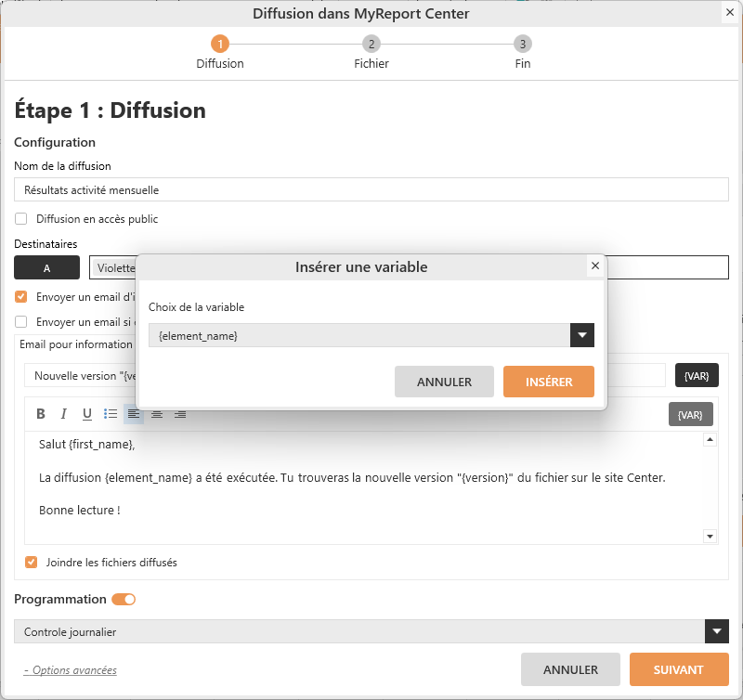
Task: Enable "Diffusion en accès public" checkbox
Action: pos(21,219)
